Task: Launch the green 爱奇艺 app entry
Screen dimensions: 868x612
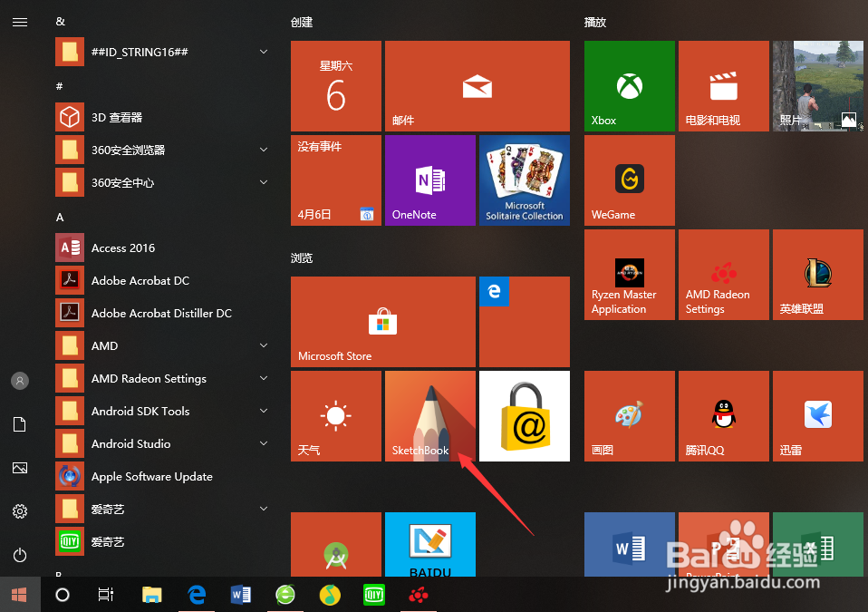Action: (x=163, y=541)
